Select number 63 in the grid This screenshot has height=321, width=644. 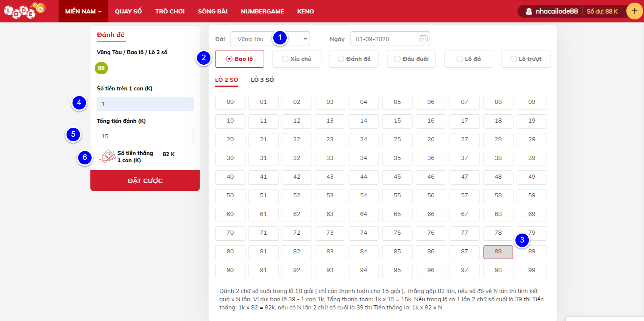330,214
